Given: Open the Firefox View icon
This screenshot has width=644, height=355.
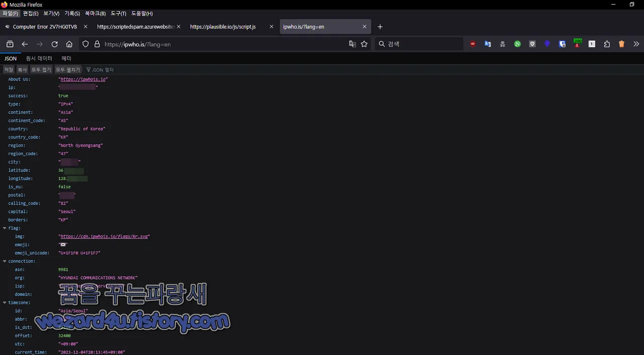Looking at the screenshot, I should click(x=10, y=44).
